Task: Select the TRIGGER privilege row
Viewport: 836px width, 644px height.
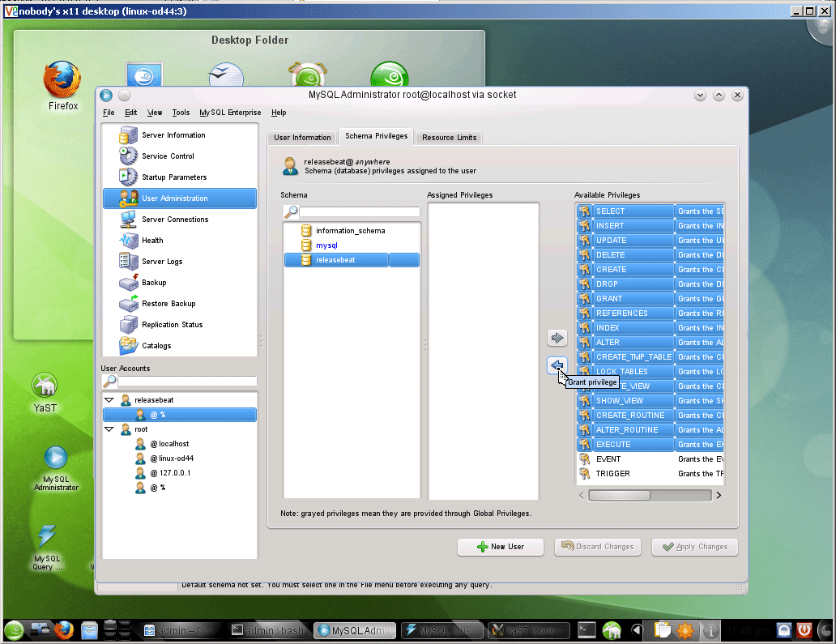Action: (650, 474)
